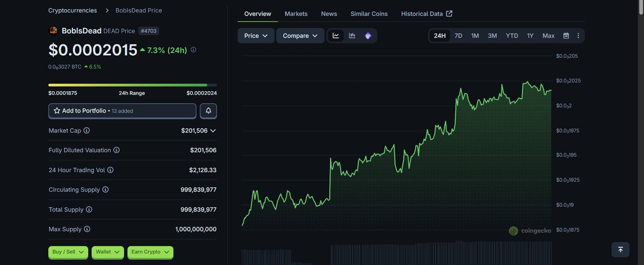Switch to candlestick chart icon
Image resolution: width=644 pixels, height=265 pixels.
tap(352, 36)
